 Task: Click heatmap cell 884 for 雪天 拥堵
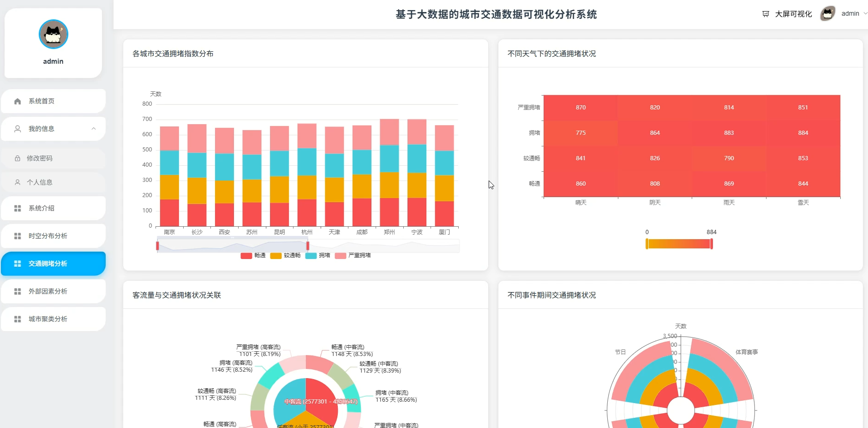tap(803, 133)
